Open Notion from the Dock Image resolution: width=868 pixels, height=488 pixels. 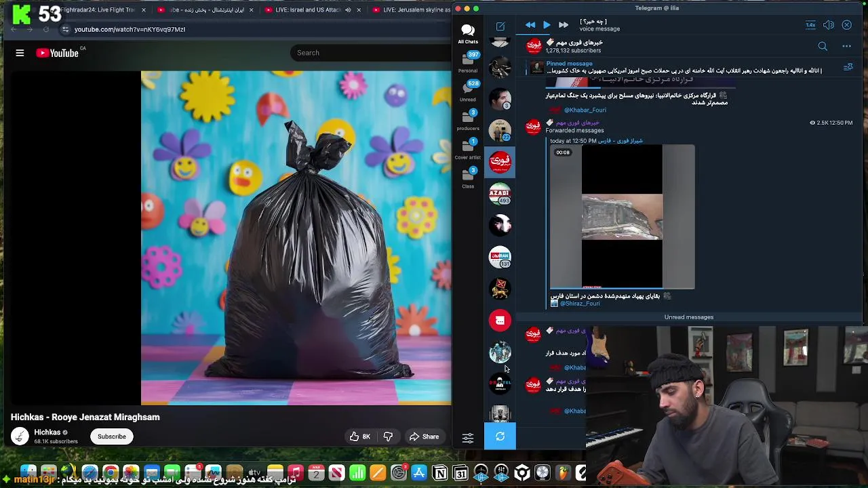(x=440, y=472)
